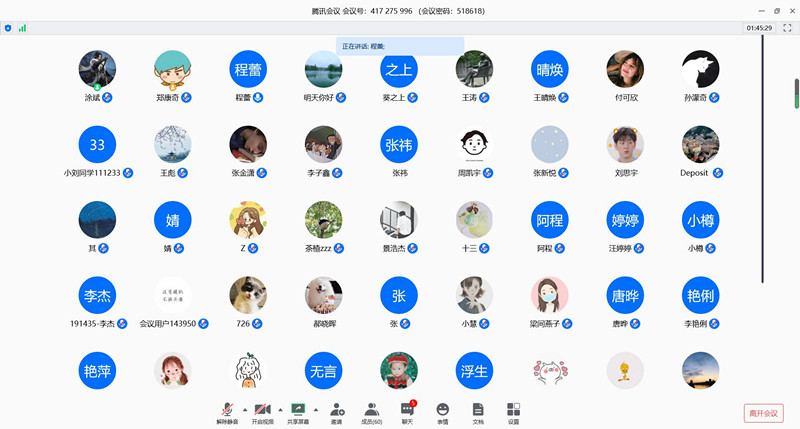Unmute the microphone (解除静音)

pyautogui.click(x=228, y=410)
